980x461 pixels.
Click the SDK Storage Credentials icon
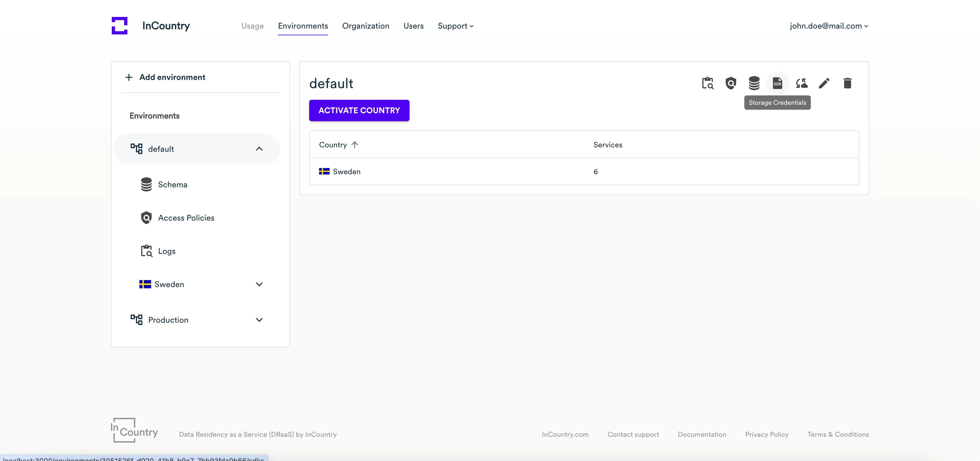pyautogui.click(x=777, y=83)
